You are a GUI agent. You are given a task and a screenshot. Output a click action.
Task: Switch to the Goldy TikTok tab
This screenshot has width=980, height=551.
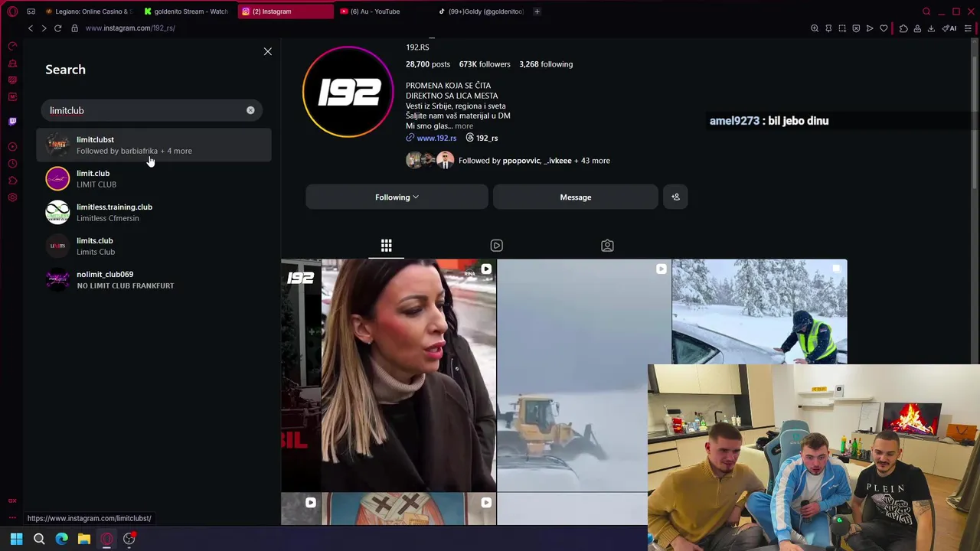481,11
